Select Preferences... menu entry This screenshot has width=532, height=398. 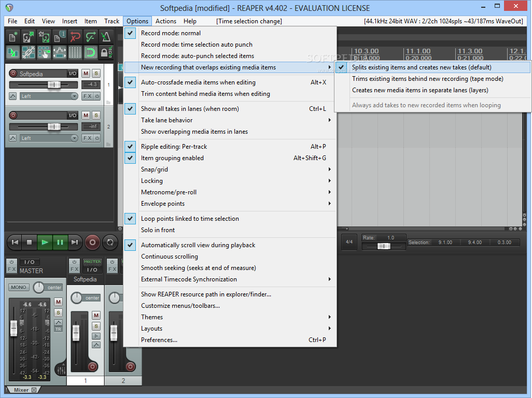coord(230,340)
